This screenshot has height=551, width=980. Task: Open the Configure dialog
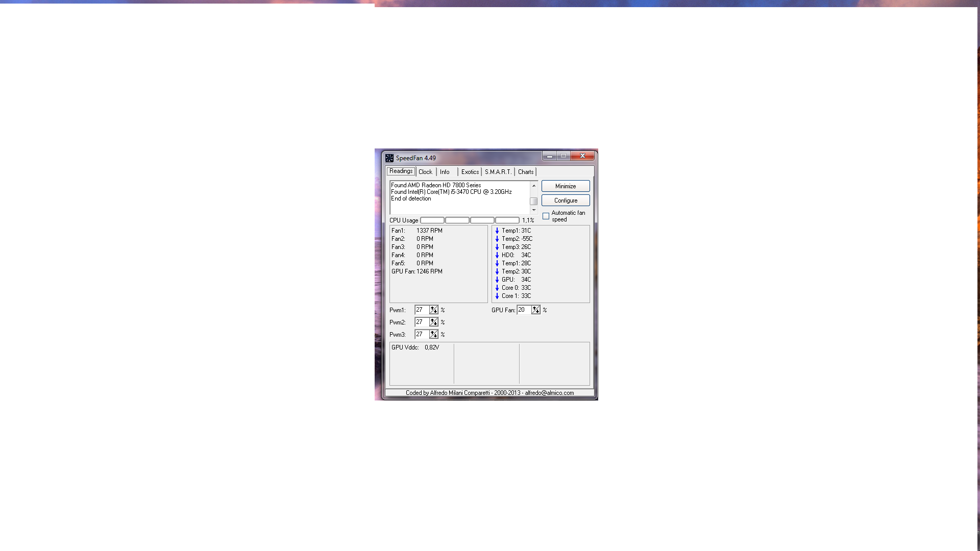coord(566,201)
